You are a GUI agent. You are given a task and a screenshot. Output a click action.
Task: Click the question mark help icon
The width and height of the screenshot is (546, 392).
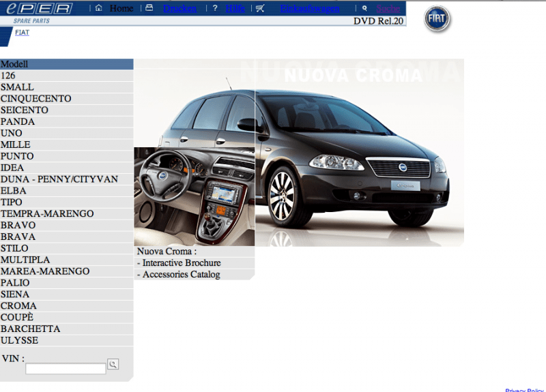coord(214,8)
